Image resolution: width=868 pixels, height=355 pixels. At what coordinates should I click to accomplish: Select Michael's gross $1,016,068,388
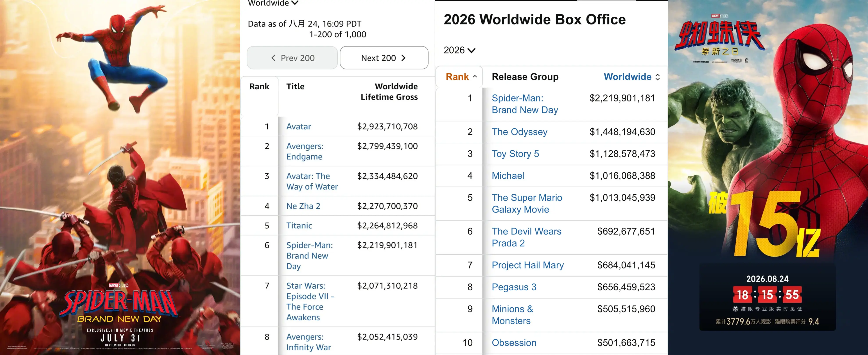pyautogui.click(x=622, y=176)
